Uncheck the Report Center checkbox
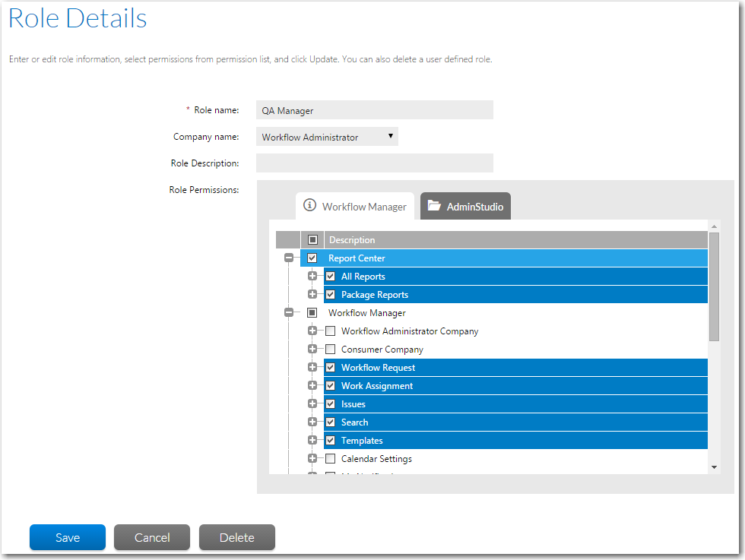 312,258
